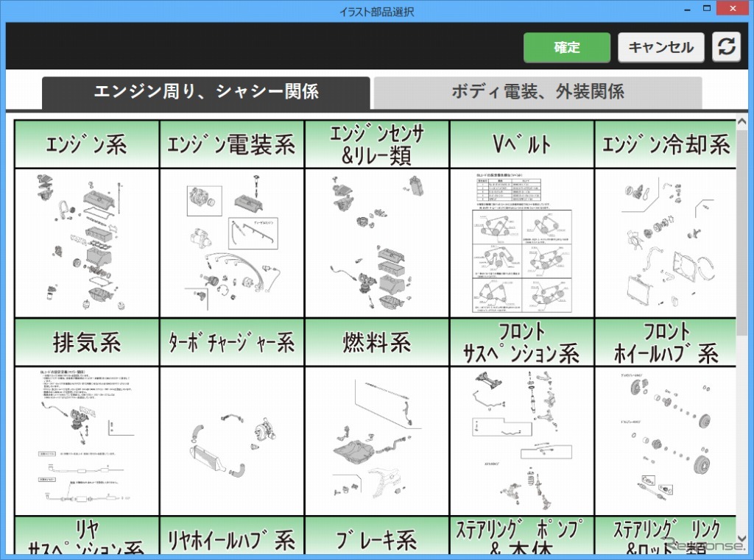
Task: Open the 排気系 exhaust diagram
Action: pos(87,440)
